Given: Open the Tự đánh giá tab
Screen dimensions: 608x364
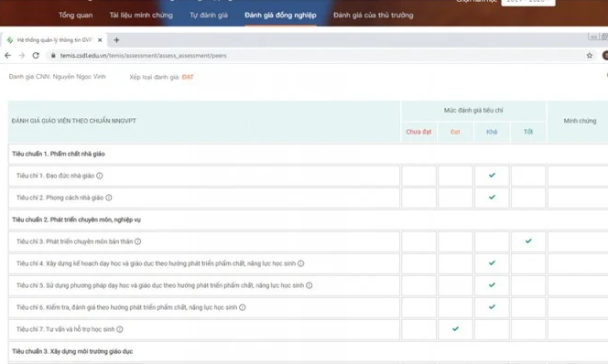Looking at the screenshot, I should click(x=209, y=16).
